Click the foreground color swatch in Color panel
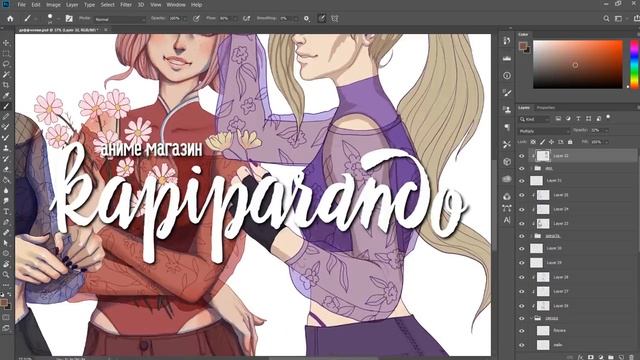This screenshot has height=360, width=640. coord(522,46)
